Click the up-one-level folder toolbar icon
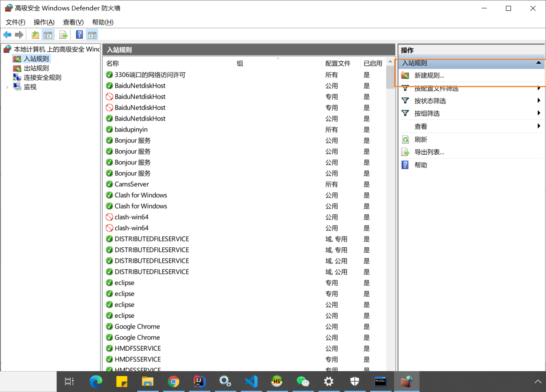Image resolution: width=546 pixels, height=392 pixels. pyautogui.click(x=35, y=35)
